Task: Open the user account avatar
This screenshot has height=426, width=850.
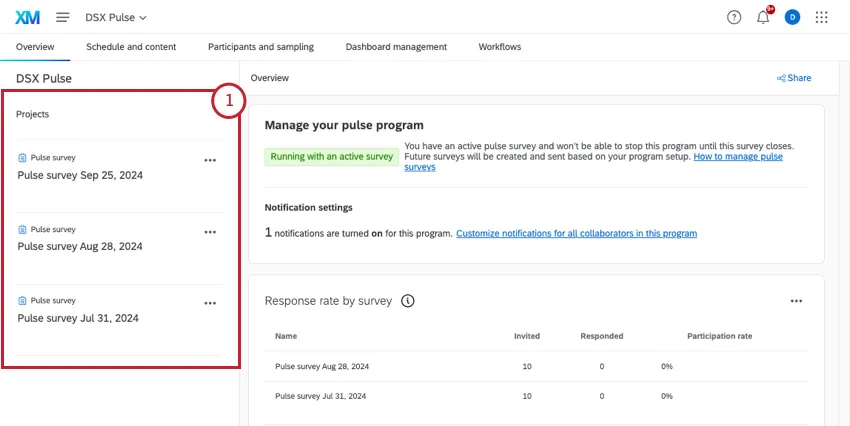Action: [792, 17]
